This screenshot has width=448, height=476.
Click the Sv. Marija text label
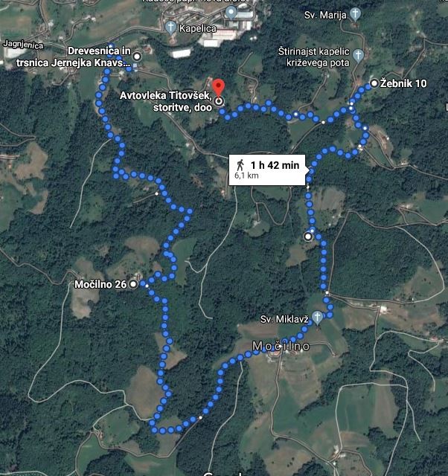(325, 15)
